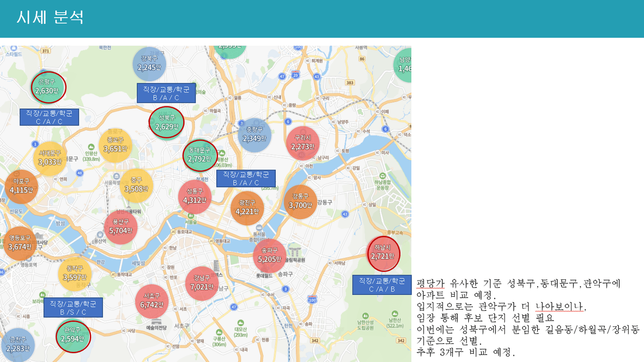
Task: Select the 은평구 2,630만 circled bubble
Action: pyautogui.click(x=48, y=87)
